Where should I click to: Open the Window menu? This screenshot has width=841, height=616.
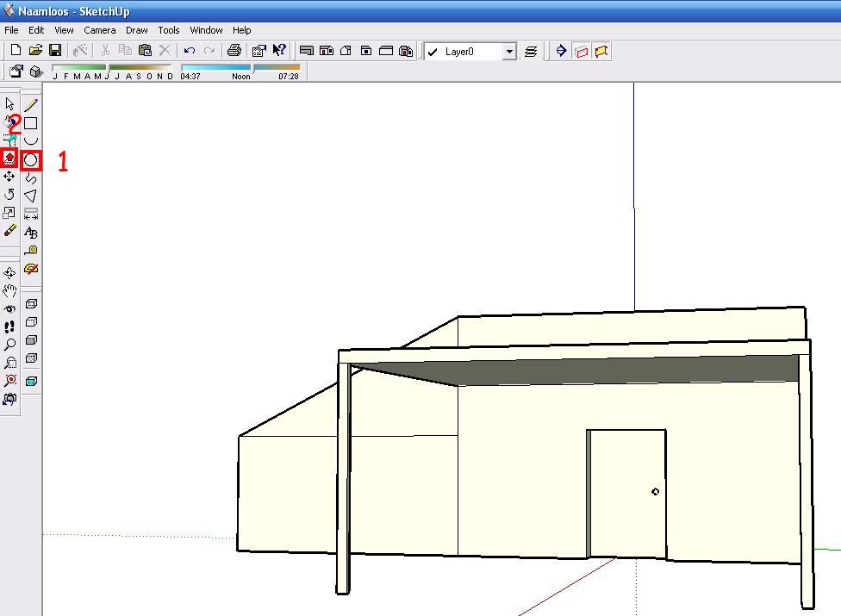tap(206, 30)
